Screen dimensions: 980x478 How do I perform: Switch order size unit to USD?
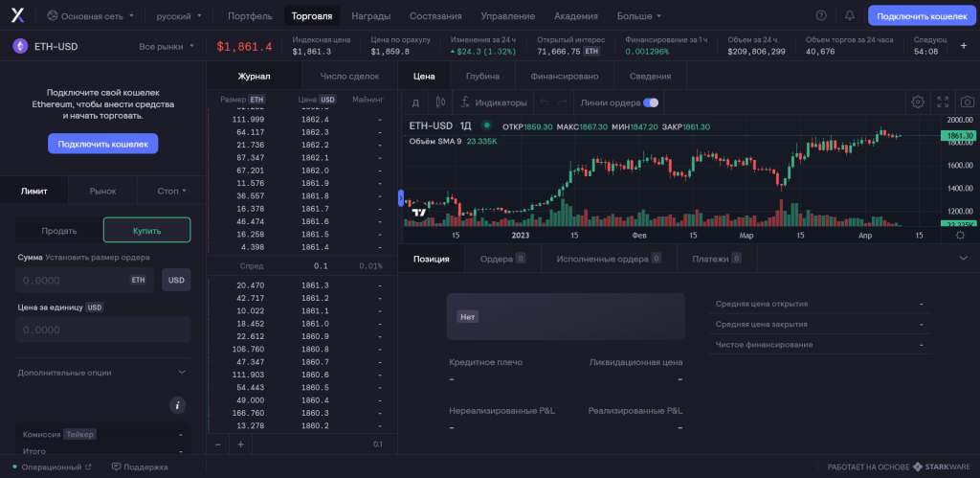click(x=176, y=280)
